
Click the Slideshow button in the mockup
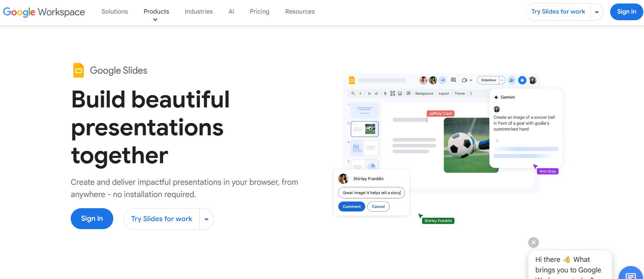[488, 80]
